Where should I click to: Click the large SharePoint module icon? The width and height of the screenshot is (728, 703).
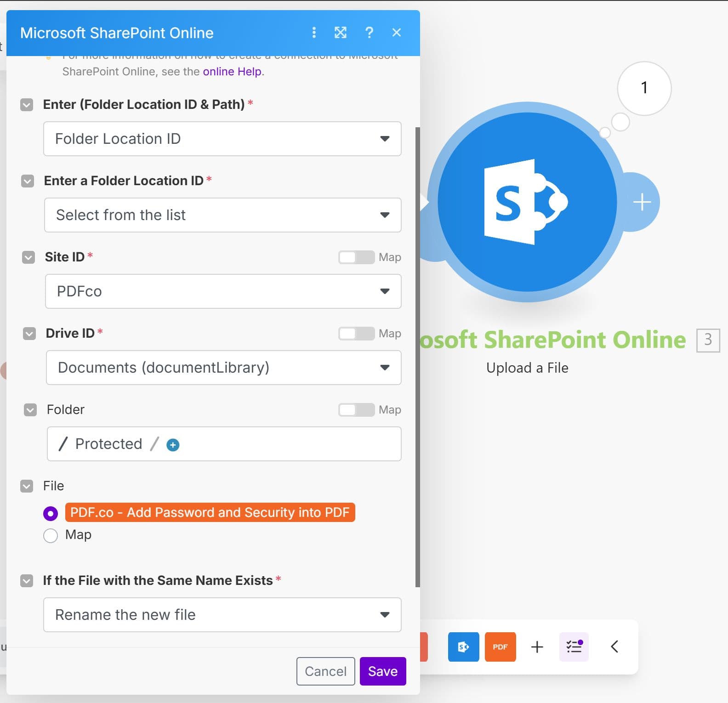[x=527, y=202]
